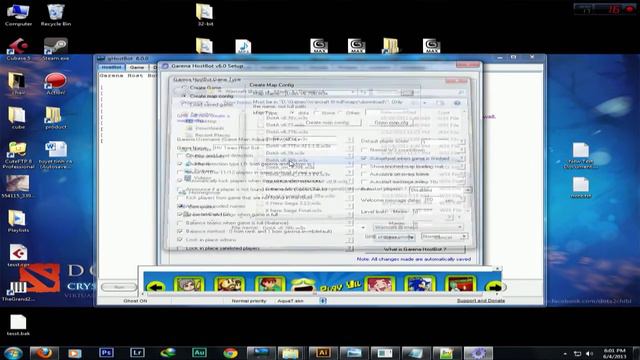Click Ghost ON in status bar

pos(135,301)
